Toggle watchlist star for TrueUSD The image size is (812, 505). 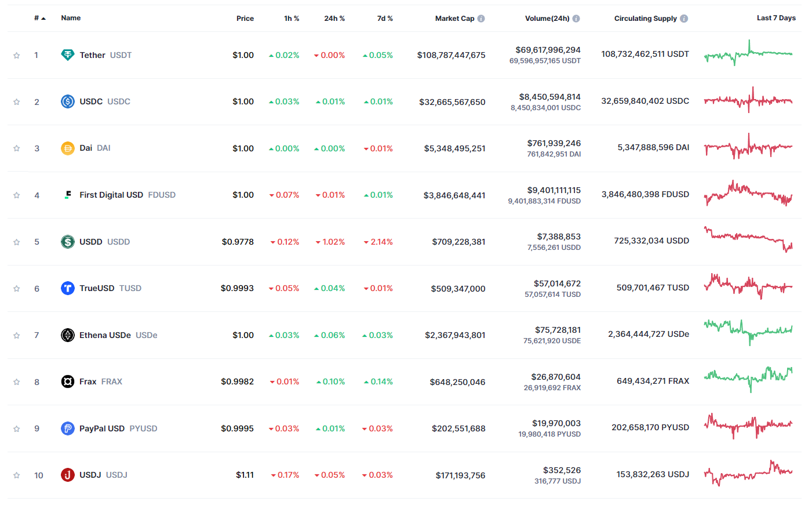(17, 289)
